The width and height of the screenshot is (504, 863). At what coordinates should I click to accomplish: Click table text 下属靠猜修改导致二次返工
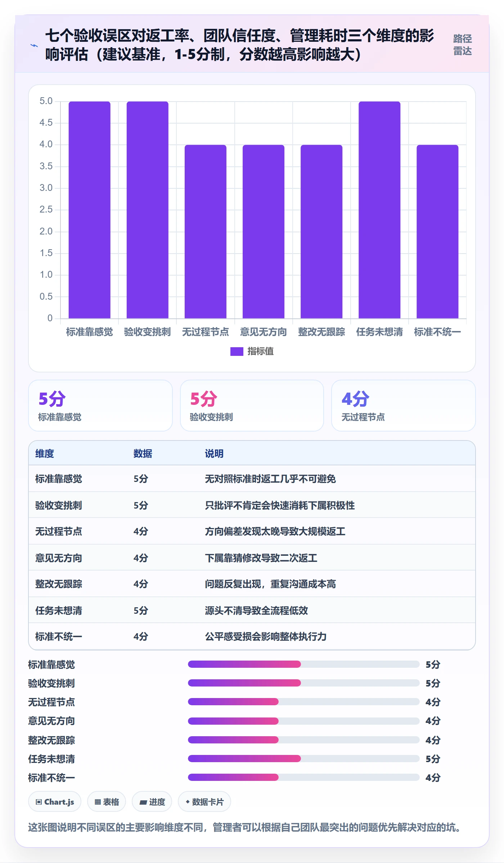click(x=261, y=558)
